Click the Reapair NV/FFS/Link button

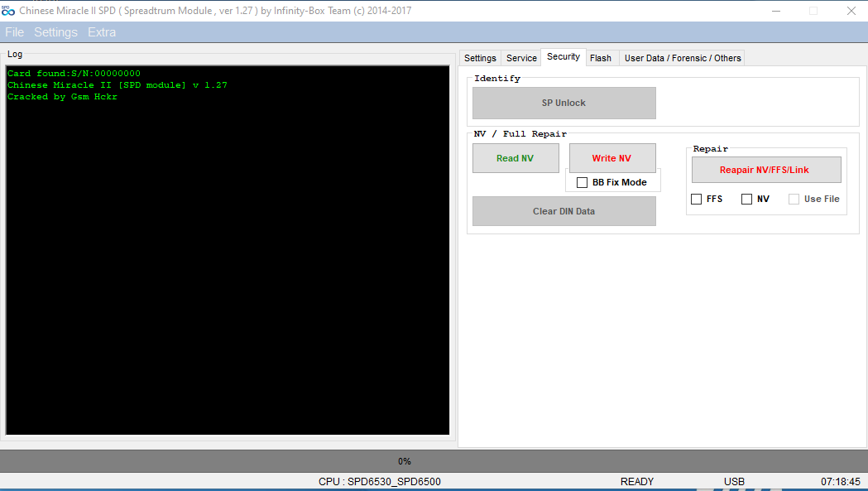pyautogui.click(x=766, y=170)
